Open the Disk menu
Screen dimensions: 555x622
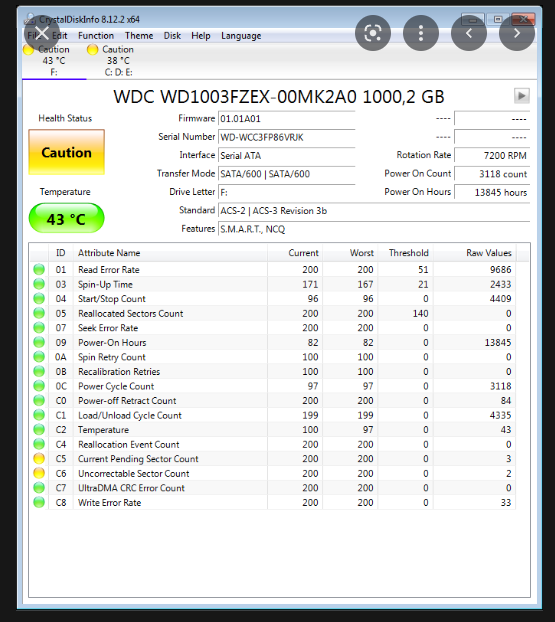coord(172,36)
